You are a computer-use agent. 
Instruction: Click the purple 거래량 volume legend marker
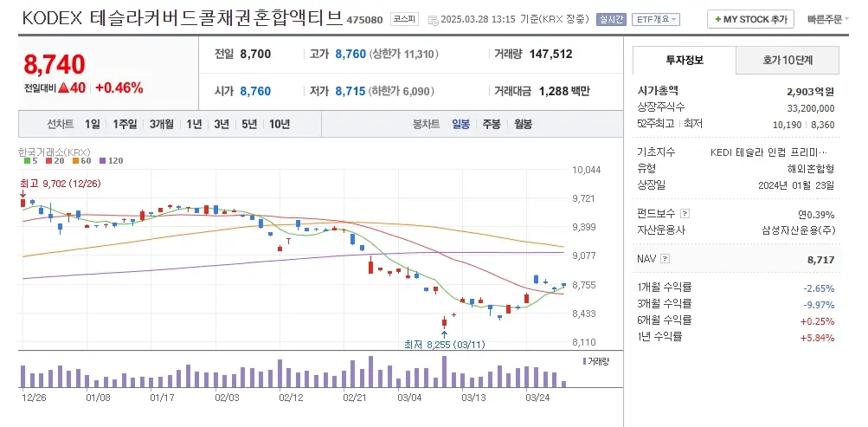click(585, 359)
